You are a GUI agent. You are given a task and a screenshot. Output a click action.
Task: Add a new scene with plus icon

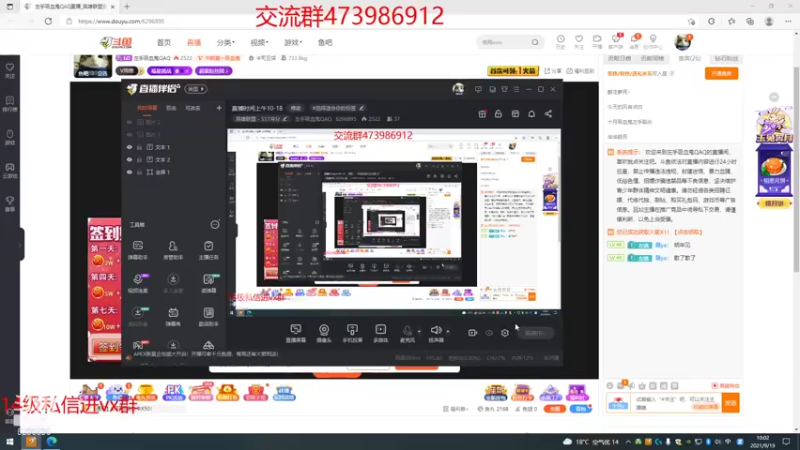[x=219, y=108]
